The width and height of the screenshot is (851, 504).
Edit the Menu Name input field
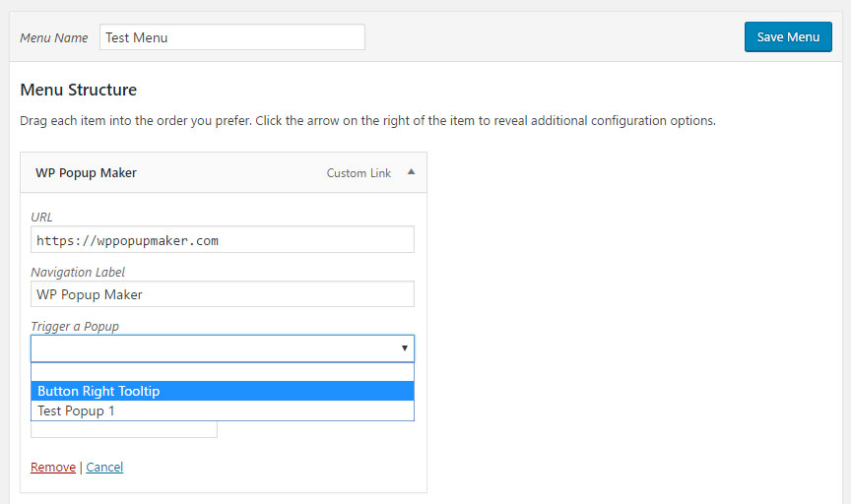tap(232, 36)
